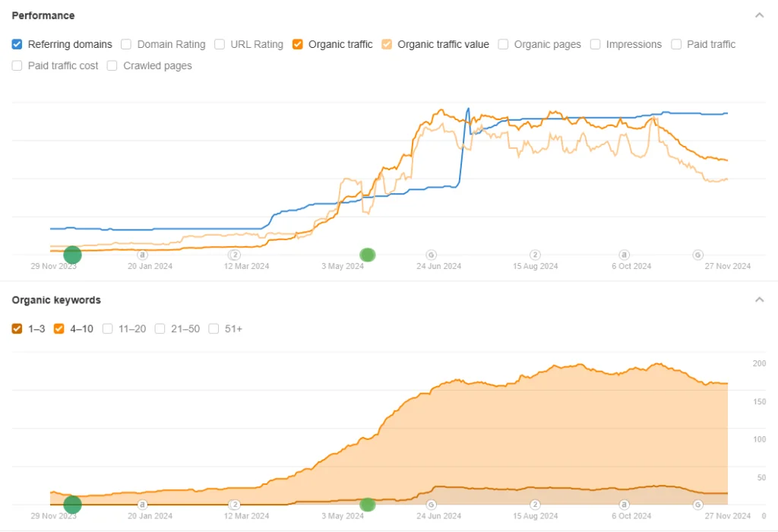Open the 'a' marker near 6 Oct 2024 on Performance chart
778x532 pixels.
[x=625, y=255]
